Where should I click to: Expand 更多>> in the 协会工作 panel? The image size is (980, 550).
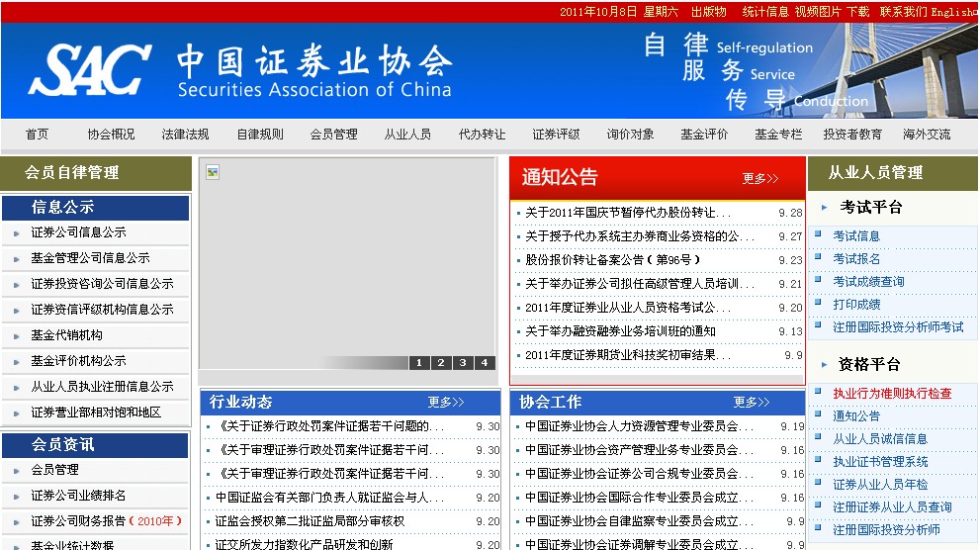752,403
